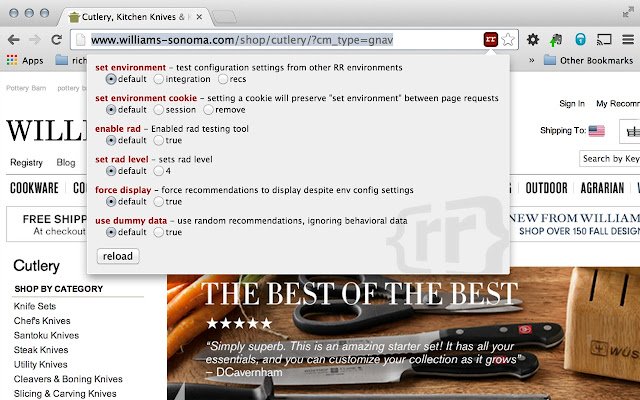Screen dimensions: 640x400
Task: Open the AGRARIAN navigation menu
Action: pyautogui.click(x=602, y=188)
